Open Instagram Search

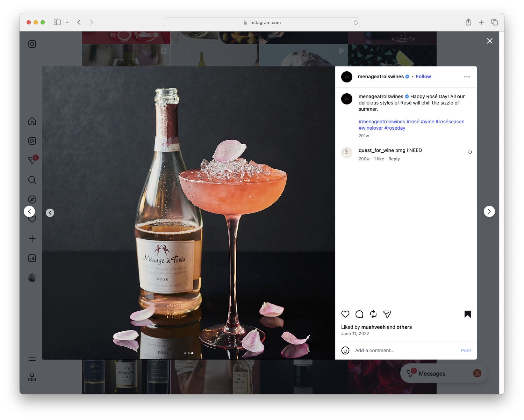pos(32,180)
